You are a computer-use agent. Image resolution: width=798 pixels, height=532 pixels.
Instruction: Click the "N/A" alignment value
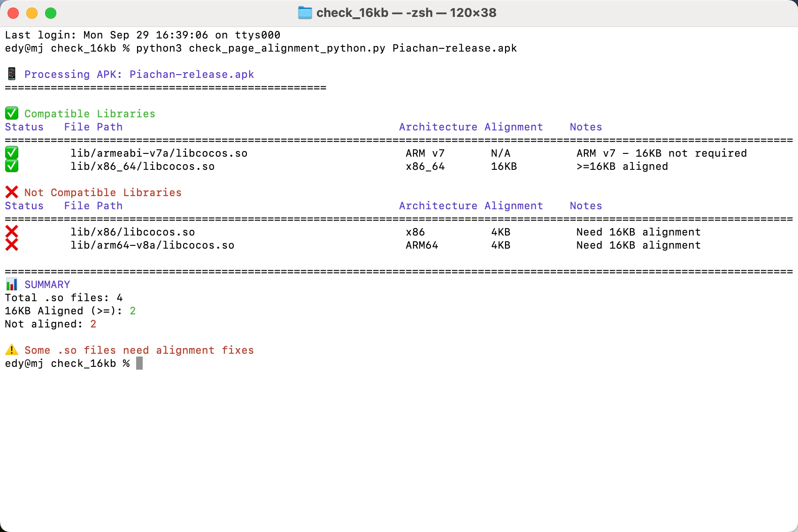[x=500, y=153]
